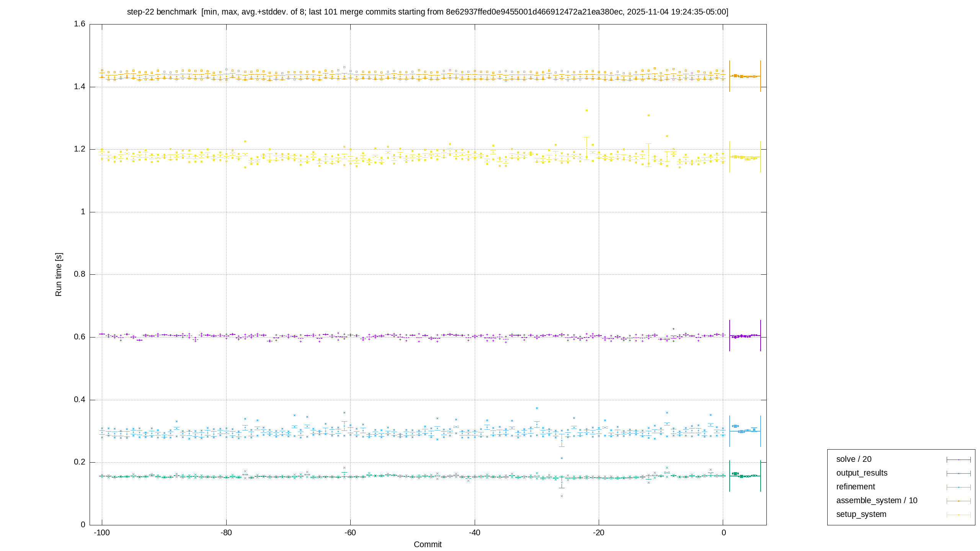Click the orange summary error bar at right
This screenshot has width=980, height=551.
pos(745,76)
